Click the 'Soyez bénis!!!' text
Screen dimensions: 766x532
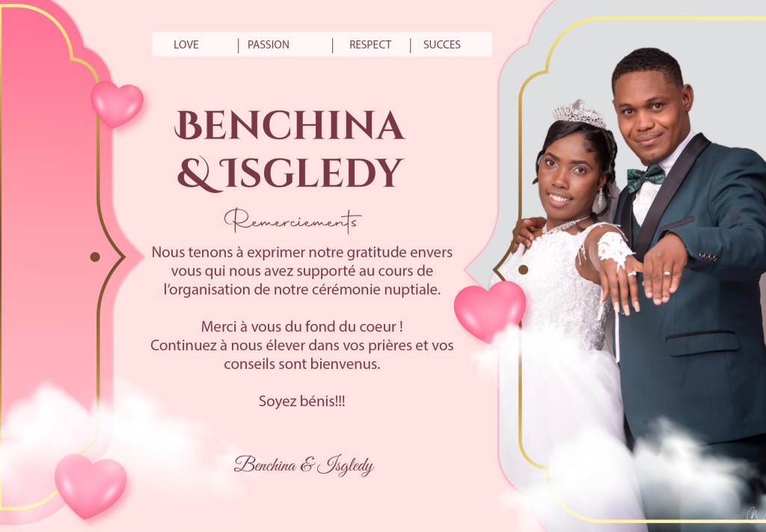(302, 401)
